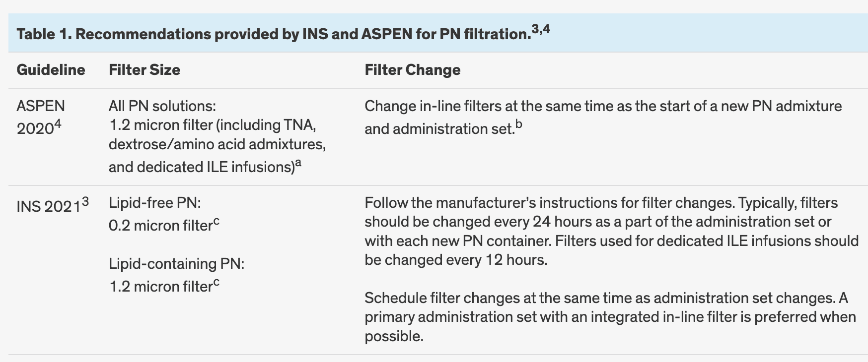Open footnote 4 beside ASPEN 2020
This screenshot has width=868, height=362.
click(x=58, y=124)
